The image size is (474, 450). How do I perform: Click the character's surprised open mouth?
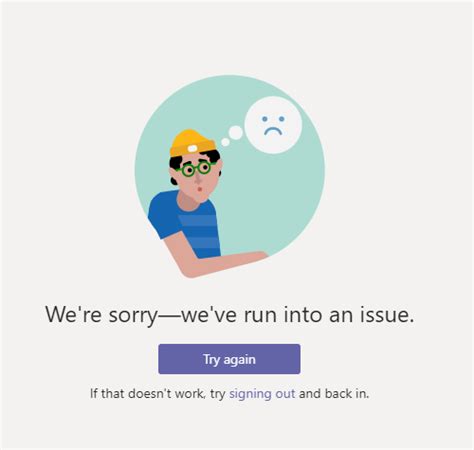point(200,189)
